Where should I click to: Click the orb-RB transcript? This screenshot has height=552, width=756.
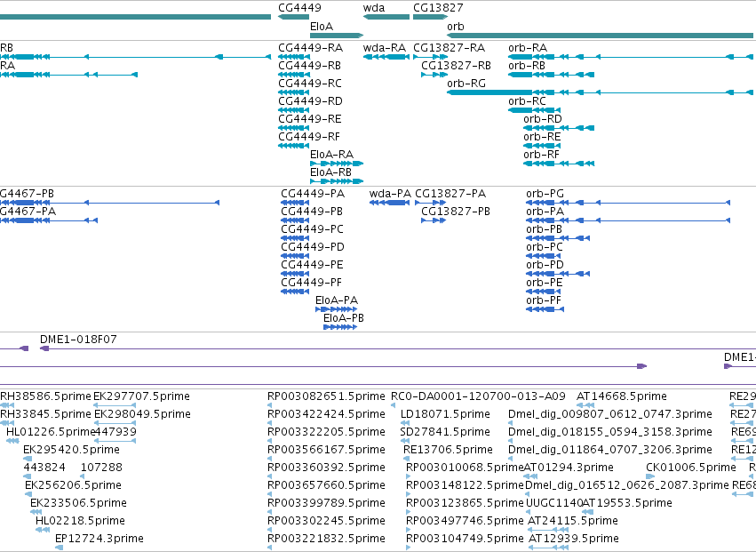coord(551,75)
